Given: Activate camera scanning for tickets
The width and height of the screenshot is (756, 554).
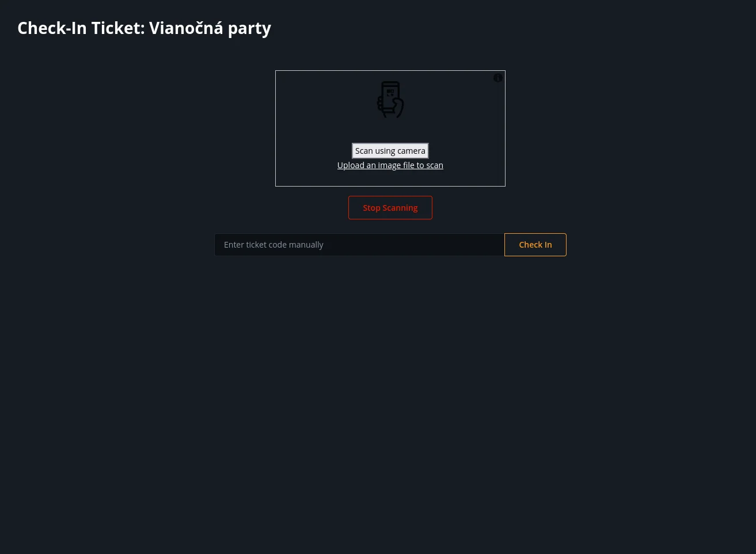Looking at the screenshot, I should [x=390, y=151].
